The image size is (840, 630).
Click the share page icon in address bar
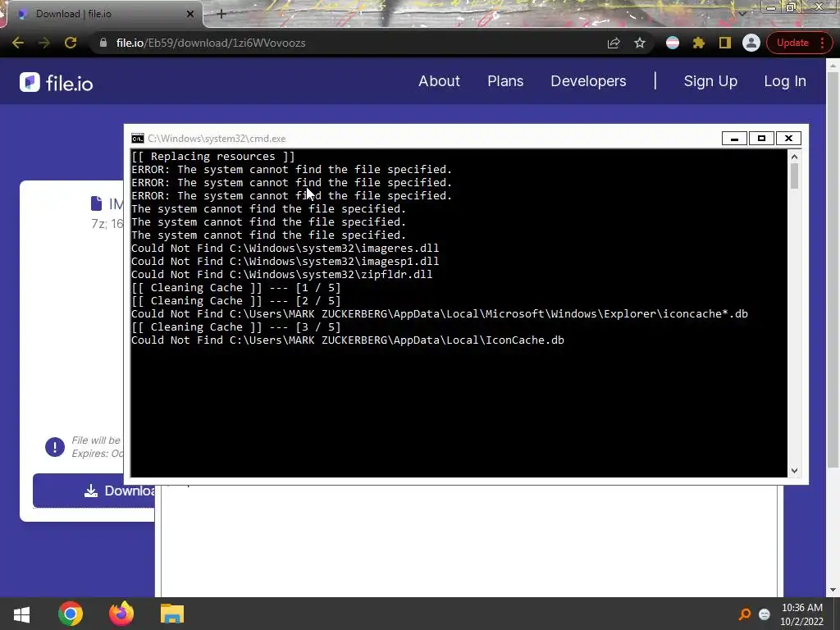(x=614, y=43)
